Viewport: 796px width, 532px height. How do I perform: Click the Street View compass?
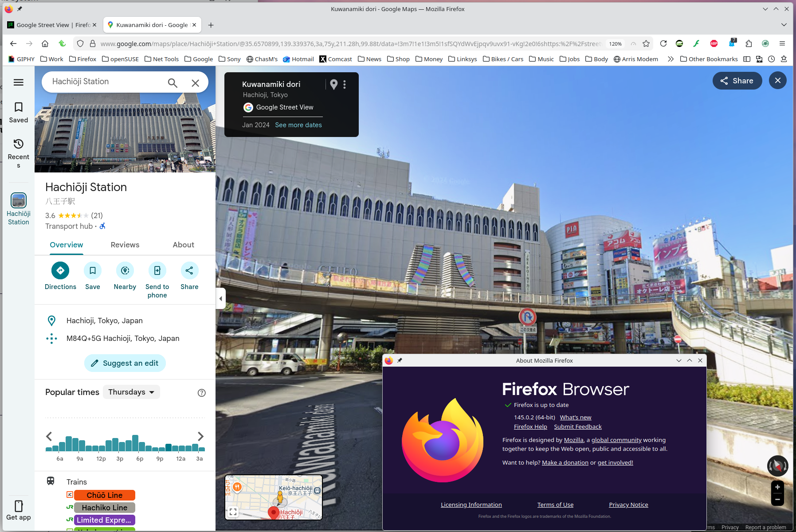(777, 466)
